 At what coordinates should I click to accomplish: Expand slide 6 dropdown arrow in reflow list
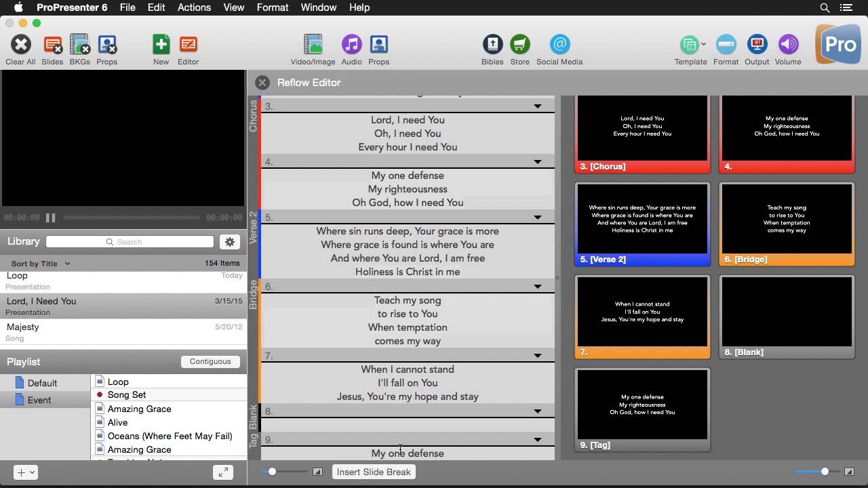(537, 287)
